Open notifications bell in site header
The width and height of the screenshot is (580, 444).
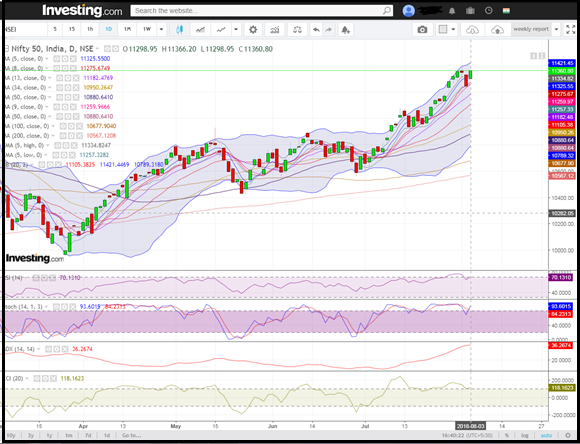pyautogui.click(x=452, y=11)
